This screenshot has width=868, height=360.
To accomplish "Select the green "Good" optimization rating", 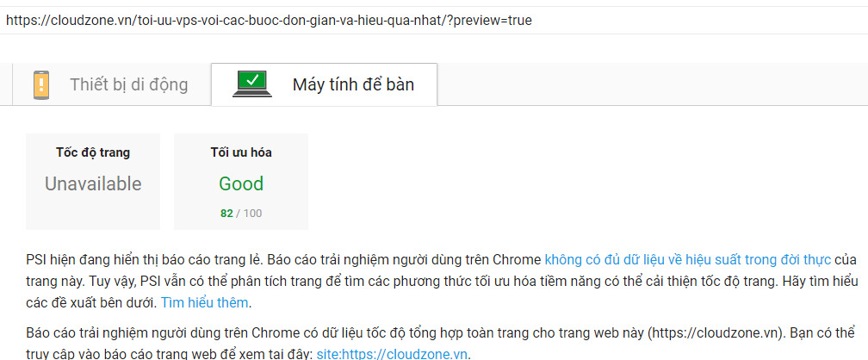I will (x=241, y=183).
